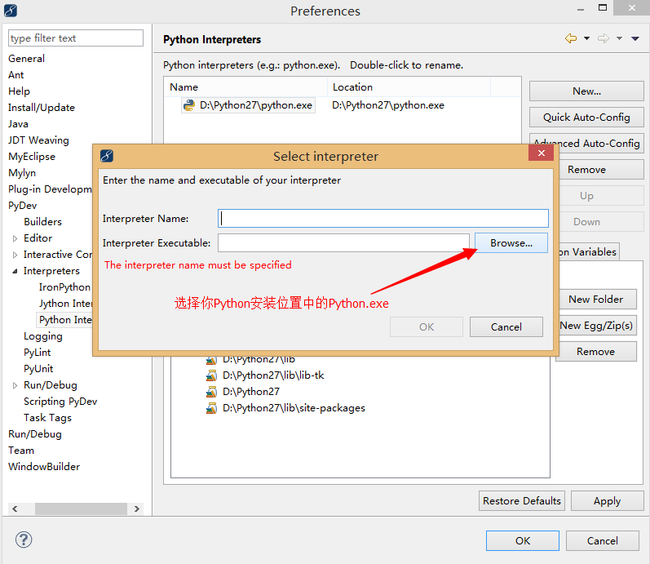The image size is (650, 564).
Task: Expand the PyDev Run/Debug tree node
Action: coord(15,385)
